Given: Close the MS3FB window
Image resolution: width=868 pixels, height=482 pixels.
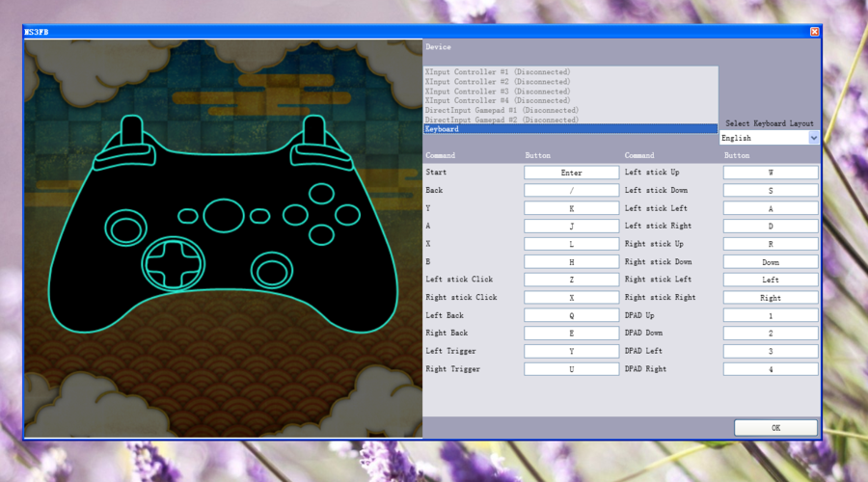Looking at the screenshot, I should point(814,32).
